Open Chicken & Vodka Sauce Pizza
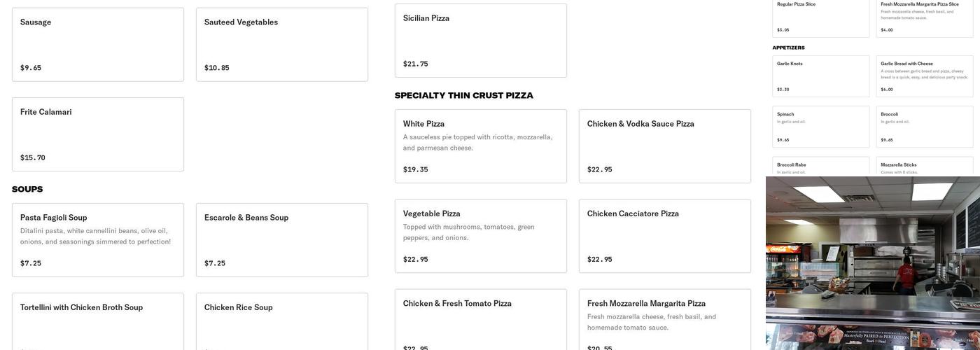The width and height of the screenshot is (980, 350). (664, 146)
